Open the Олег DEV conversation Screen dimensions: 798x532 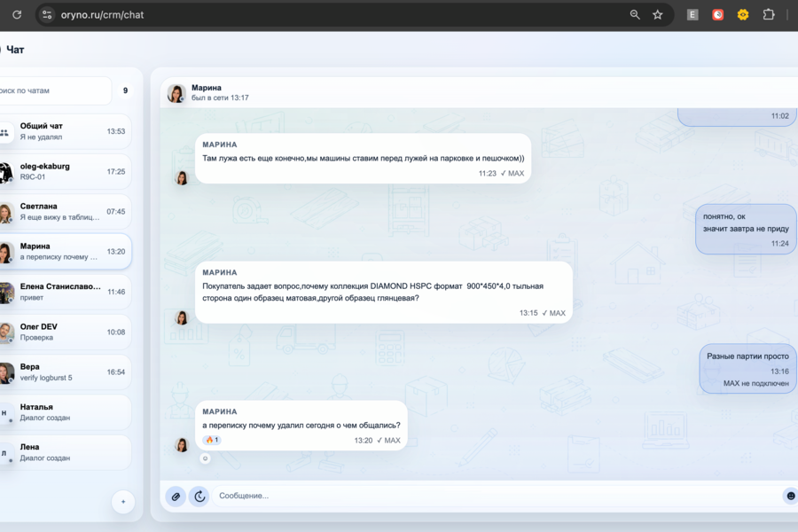(65, 332)
